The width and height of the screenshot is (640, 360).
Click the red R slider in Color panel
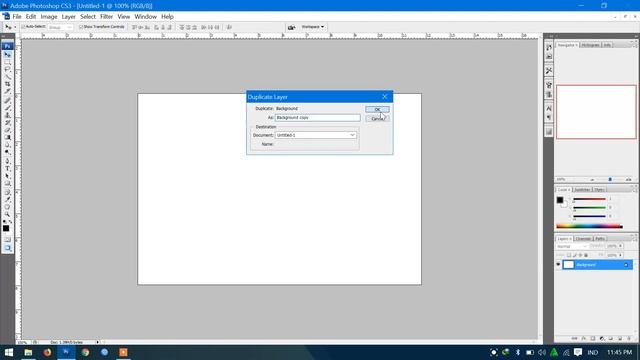pos(589,199)
